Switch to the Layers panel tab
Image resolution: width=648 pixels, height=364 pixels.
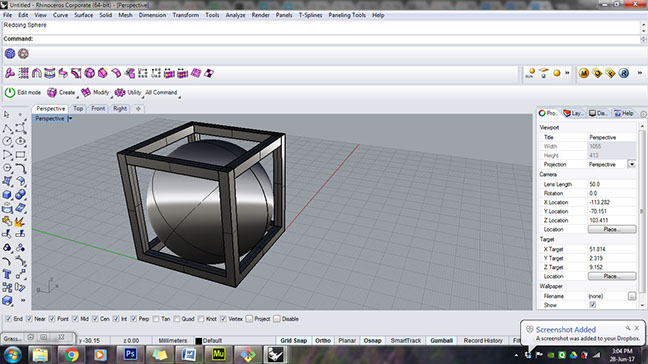pyautogui.click(x=573, y=113)
